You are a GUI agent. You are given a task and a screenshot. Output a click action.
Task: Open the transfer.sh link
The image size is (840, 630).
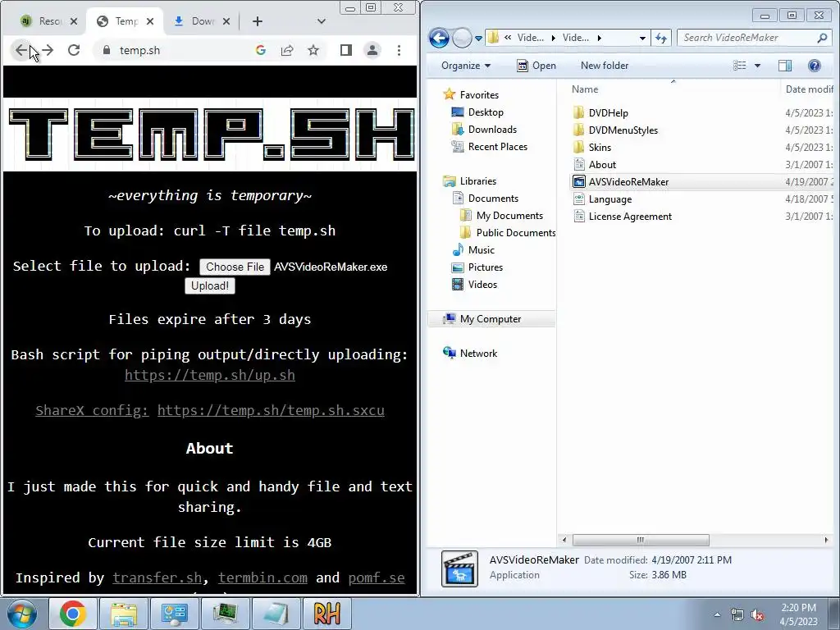click(x=157, y=577)
